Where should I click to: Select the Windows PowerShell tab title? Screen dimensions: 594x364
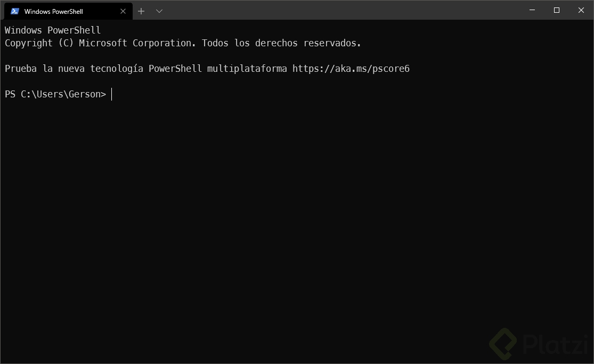point(53,12)
